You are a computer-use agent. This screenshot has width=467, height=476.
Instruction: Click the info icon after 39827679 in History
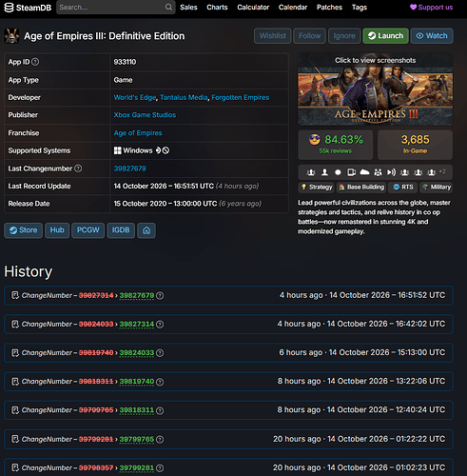click(160, 295)
